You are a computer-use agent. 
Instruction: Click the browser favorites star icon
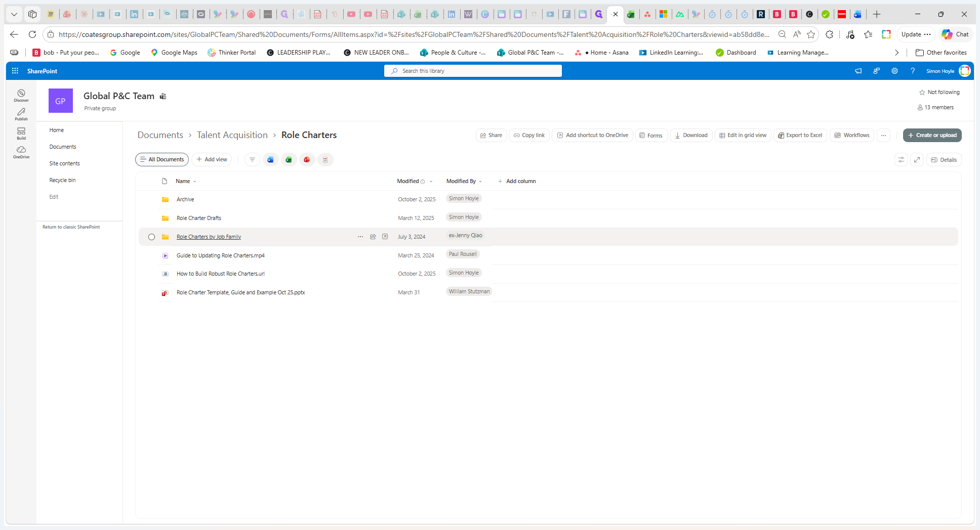pos(811,34)
